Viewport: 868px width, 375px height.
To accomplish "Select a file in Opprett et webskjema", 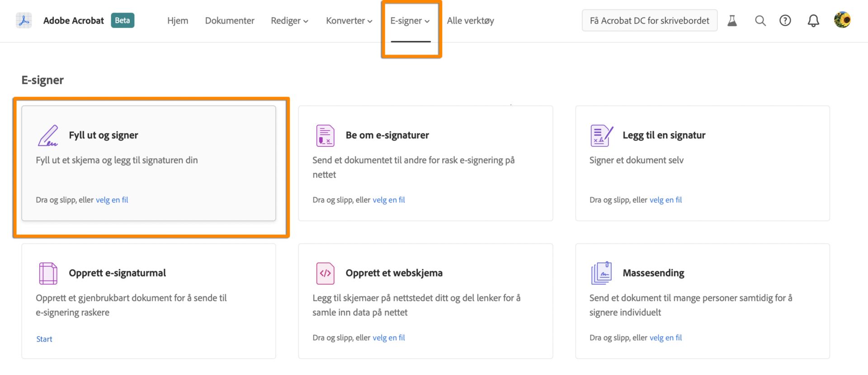I will click(389, 337).
